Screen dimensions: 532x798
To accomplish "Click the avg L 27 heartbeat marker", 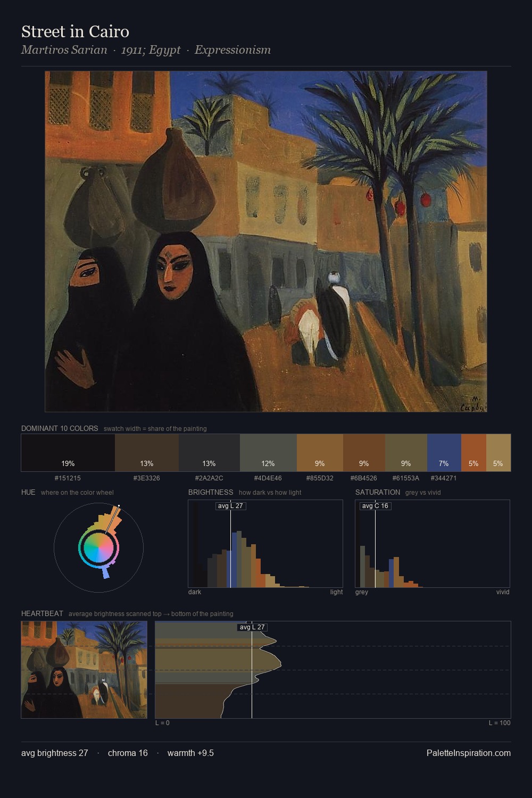I will pyautogui.click(x=252, y=627).
